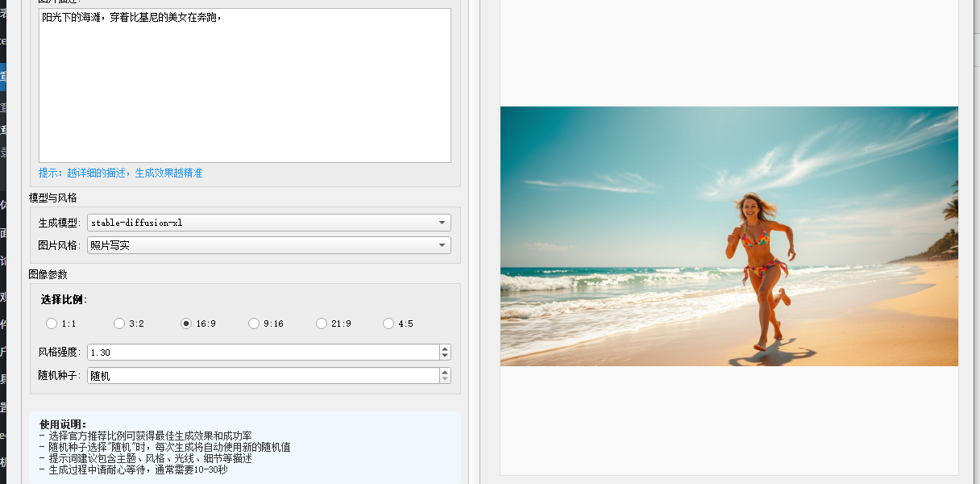
Task: Click the 模型与风格 section label
Action: [53, 198]
